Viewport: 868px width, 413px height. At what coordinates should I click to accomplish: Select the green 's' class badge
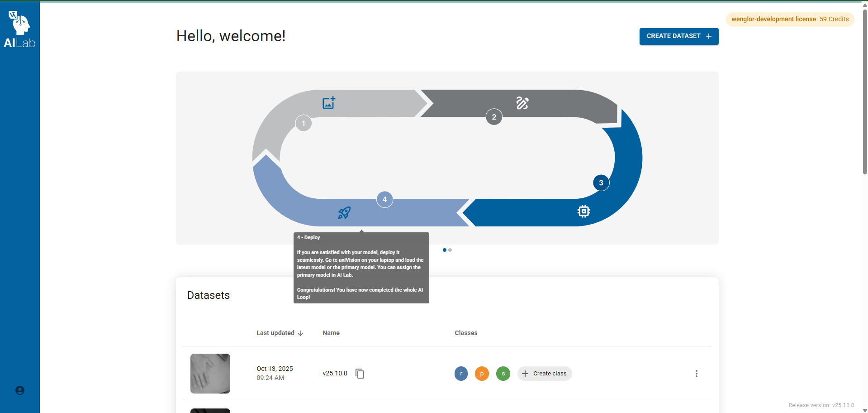[503, 374]
